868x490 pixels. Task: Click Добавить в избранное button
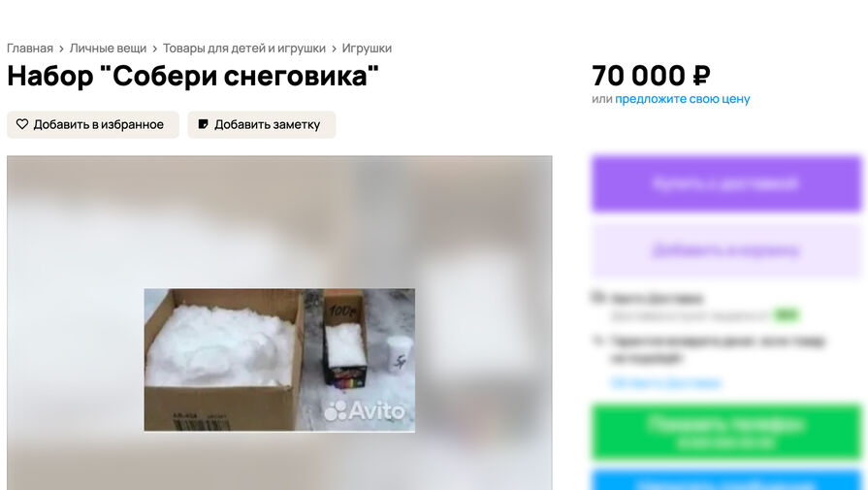[93, 124]
